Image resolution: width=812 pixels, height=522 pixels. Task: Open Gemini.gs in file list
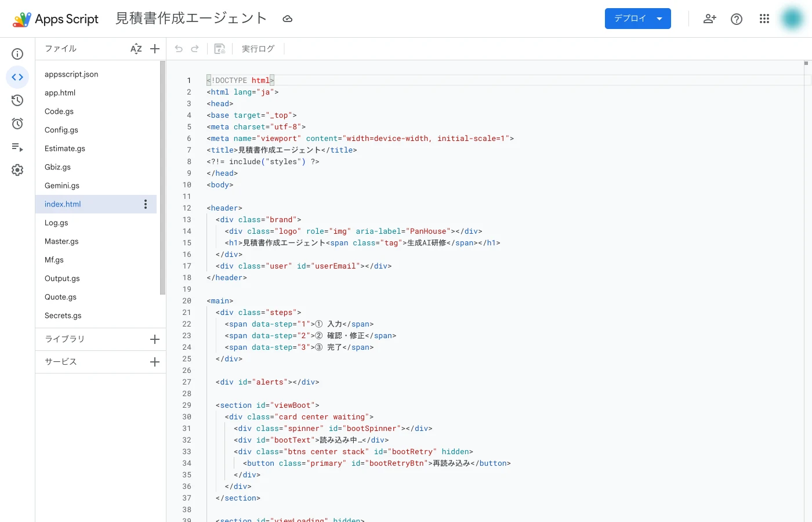point(96,186)
